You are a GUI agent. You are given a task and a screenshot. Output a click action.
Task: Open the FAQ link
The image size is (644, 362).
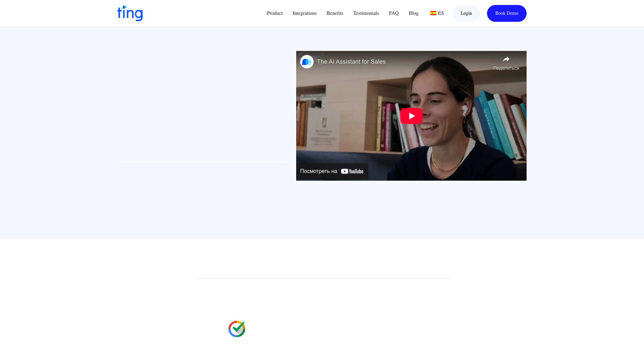(394, 13)
